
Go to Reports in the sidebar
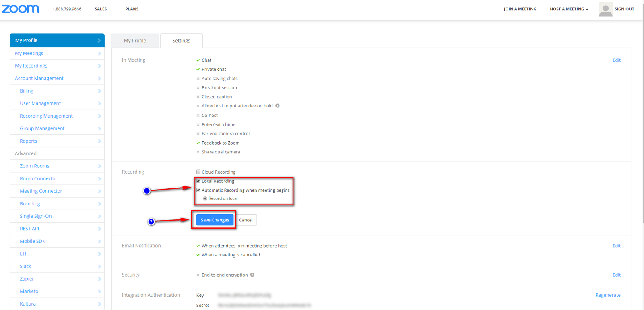[x=57, y=141]
